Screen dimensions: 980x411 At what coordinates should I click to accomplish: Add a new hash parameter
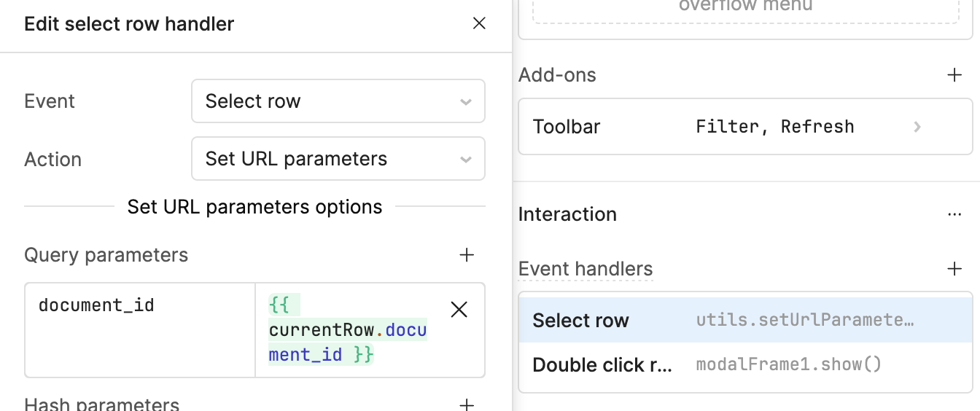tap(467, 404)
